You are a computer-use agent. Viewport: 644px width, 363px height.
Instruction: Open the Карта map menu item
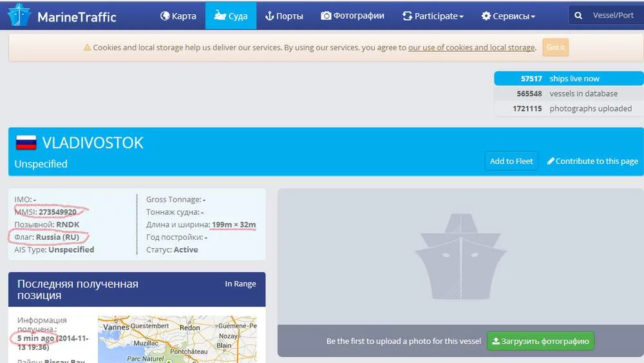click(178, 16)
